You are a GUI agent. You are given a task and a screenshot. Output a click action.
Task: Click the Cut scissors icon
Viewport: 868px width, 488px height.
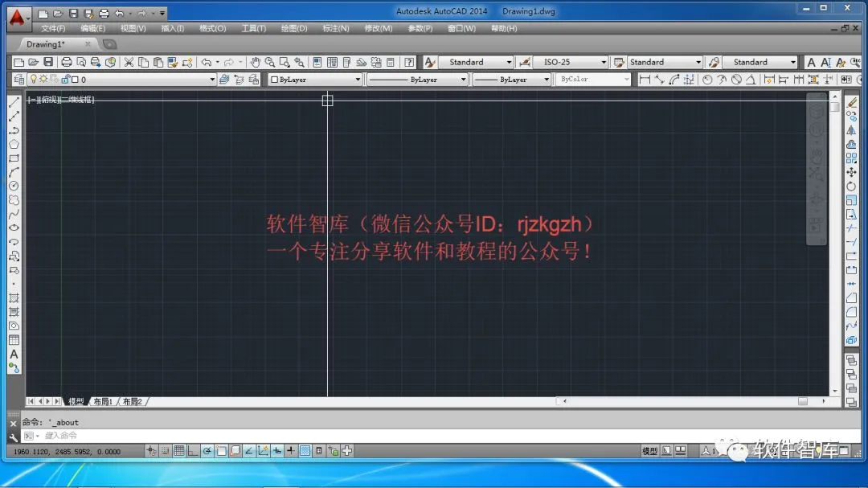(129, 62)
